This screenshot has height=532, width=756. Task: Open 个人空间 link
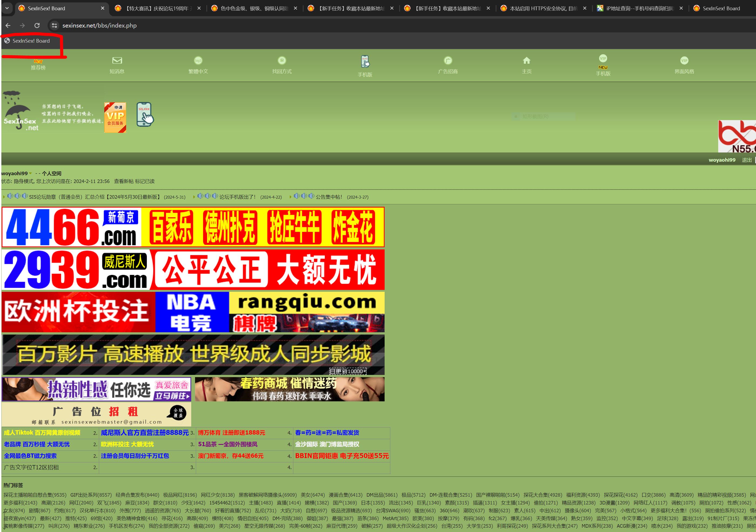[x=51, y=173]
